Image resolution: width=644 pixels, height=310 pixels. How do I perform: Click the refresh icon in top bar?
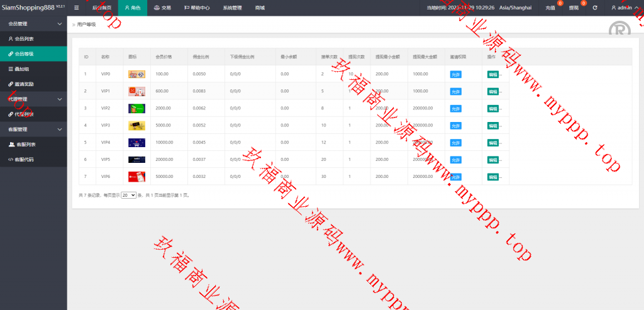pos(594,8)
